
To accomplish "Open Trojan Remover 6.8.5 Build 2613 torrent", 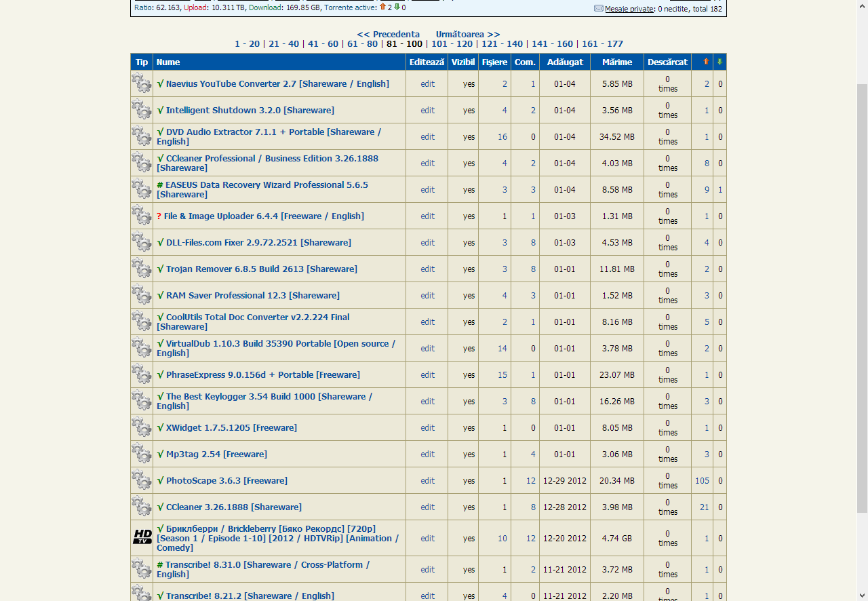I will 262,269.
